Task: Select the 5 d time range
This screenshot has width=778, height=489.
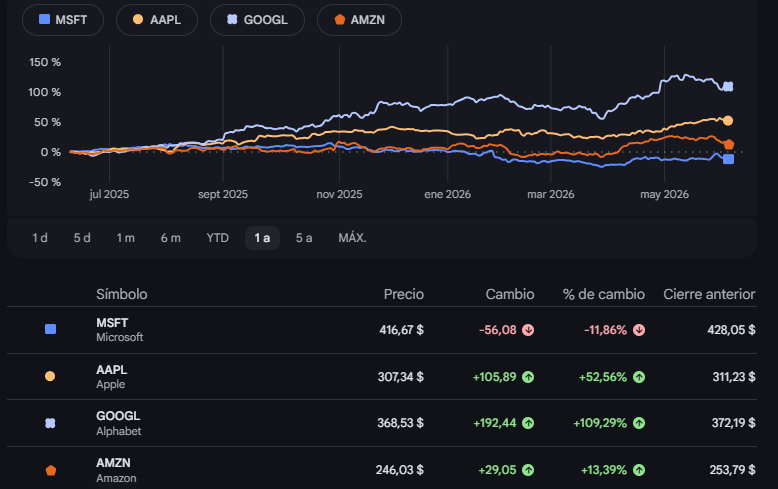Action: click(82, 238)
